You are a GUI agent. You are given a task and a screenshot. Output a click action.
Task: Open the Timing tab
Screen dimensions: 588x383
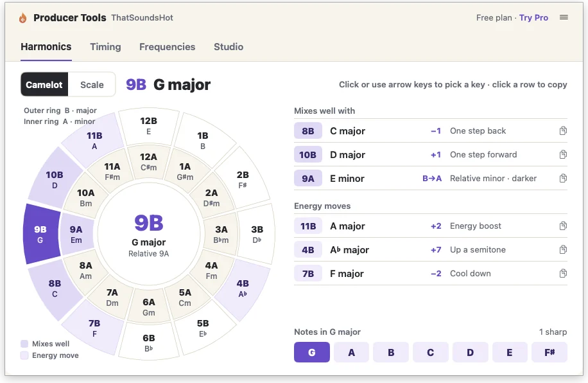tap(105, 46)
